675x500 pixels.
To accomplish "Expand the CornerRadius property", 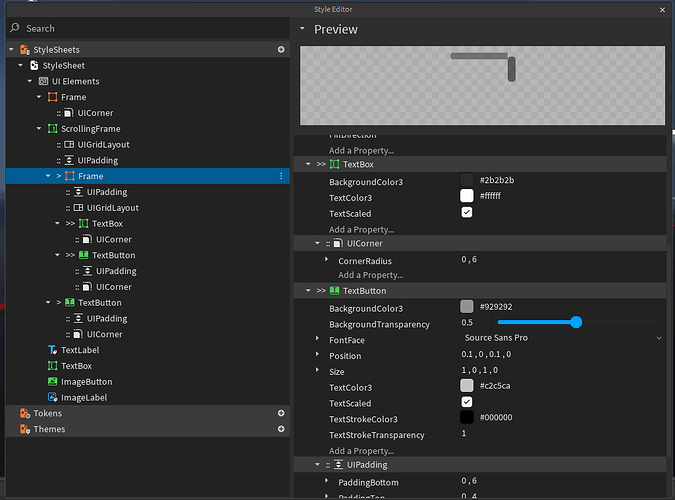I will pyautogui.click(x=326, y=260).
